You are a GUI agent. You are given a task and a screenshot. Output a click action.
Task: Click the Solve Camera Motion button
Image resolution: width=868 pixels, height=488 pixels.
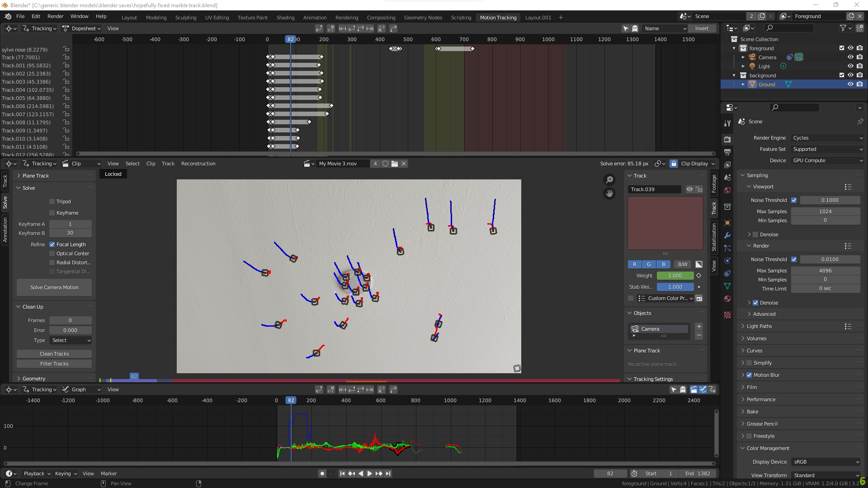(x=54, y=287)
